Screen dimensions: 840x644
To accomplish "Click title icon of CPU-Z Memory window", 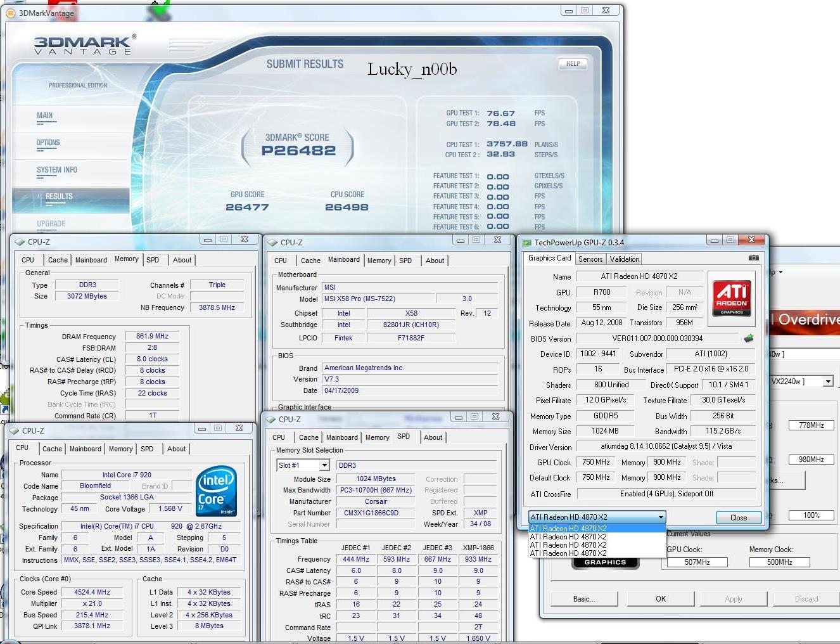I will click(20, 241).
